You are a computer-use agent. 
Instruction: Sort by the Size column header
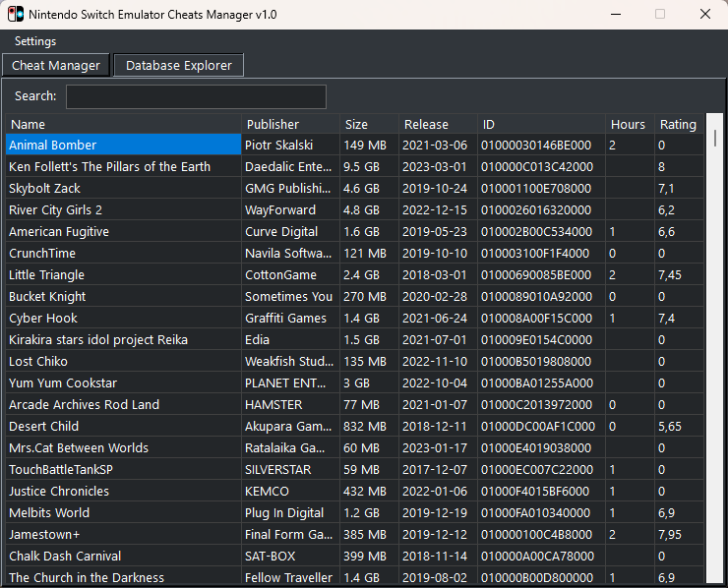click(369, 124)
